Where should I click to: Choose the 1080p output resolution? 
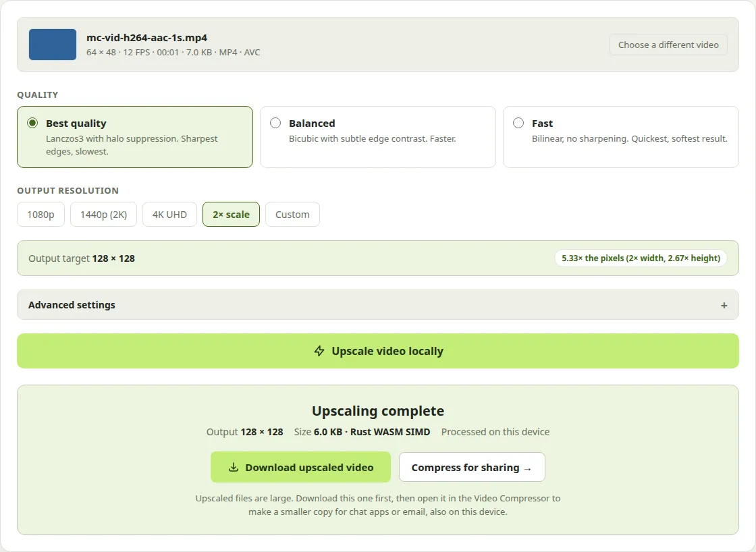(x=41, y=214)
